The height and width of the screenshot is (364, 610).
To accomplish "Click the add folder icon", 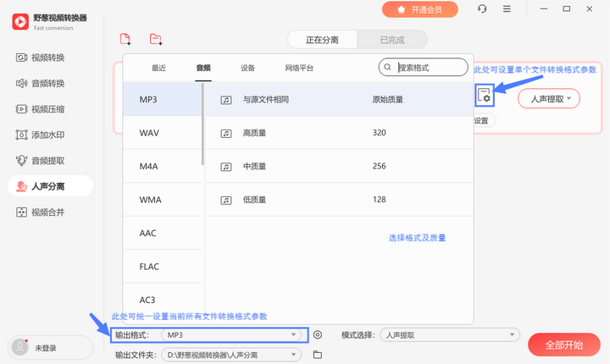I will pyautogui.click(x=156, y=39).
